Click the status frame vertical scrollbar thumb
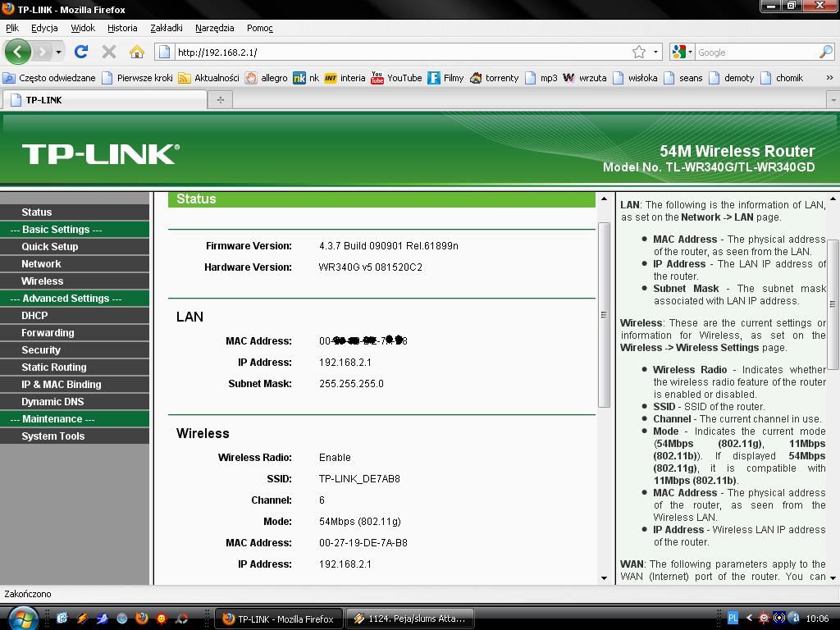 (605, 314)
